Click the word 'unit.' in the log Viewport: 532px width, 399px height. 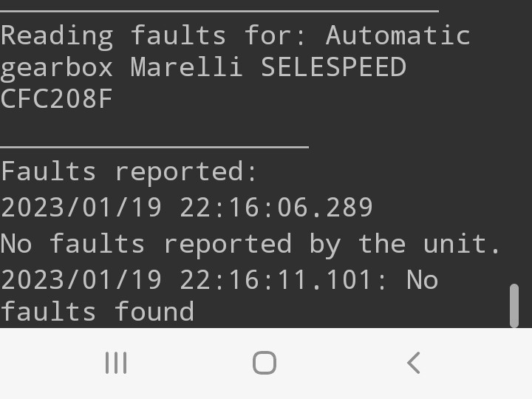tap(461, 244)
